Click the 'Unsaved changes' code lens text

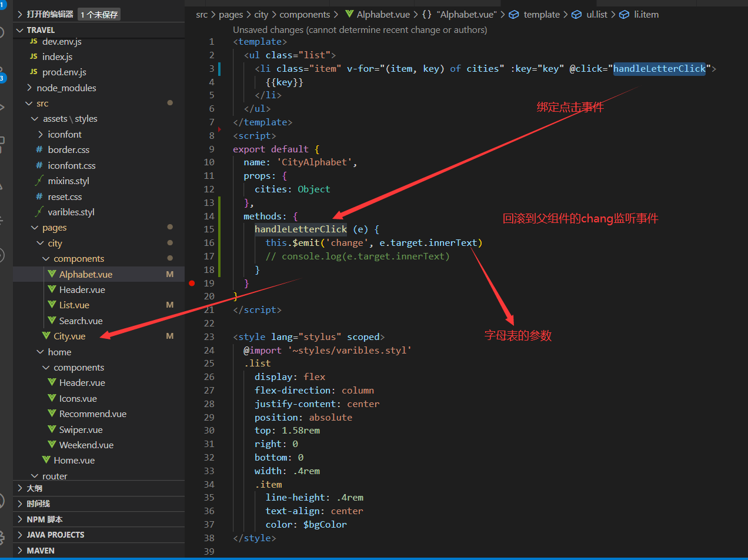point(360,29)
